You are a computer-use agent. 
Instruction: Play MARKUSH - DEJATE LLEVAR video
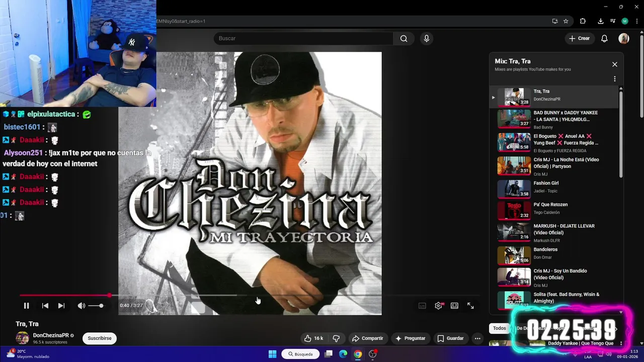[553, 233]
